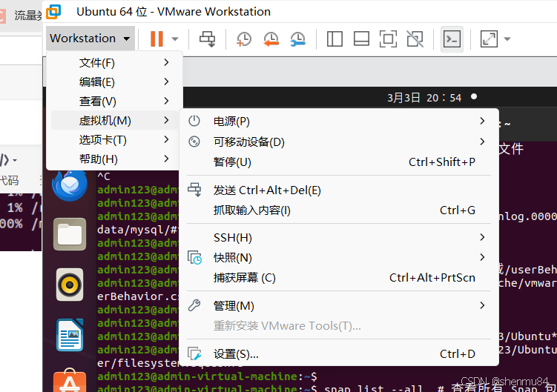Toggle the thumbnail bar icon
557x392 pixels.
pos(361,39)
